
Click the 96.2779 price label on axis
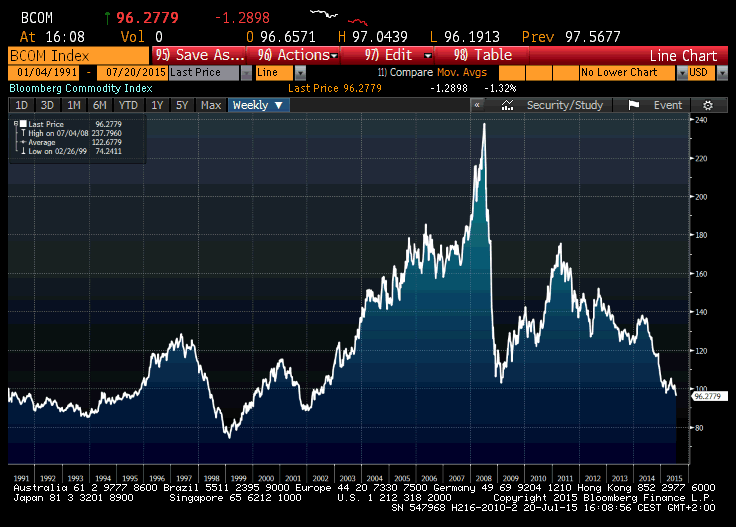[x=709, y=397]
